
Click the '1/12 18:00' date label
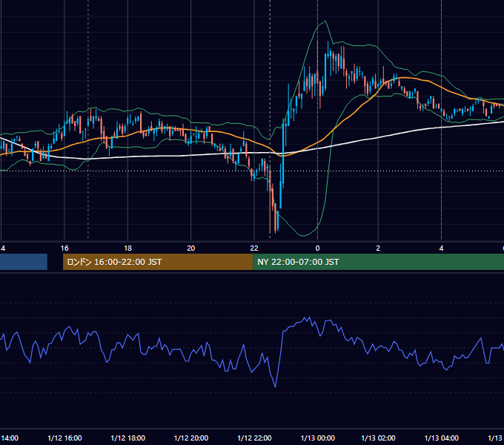(x=128, y=438)
